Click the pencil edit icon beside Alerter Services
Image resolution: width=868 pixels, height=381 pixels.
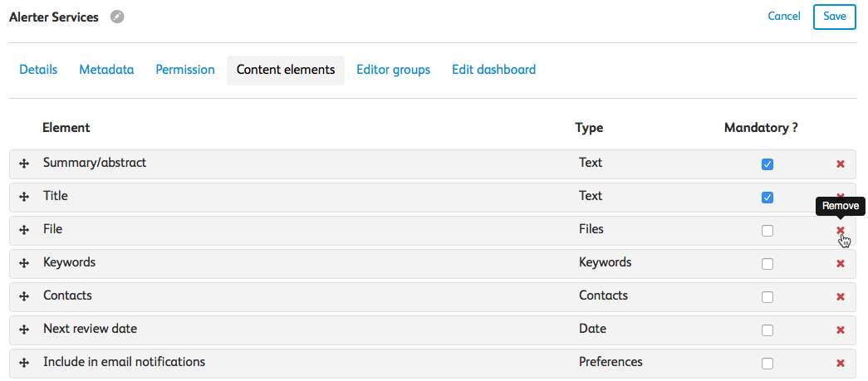point(117,17)
